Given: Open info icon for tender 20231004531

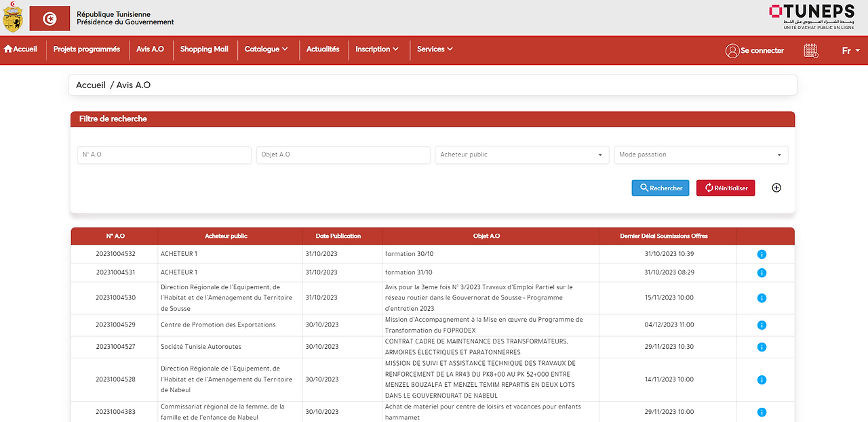Looking at the screenshot, I should click(762, 273).
